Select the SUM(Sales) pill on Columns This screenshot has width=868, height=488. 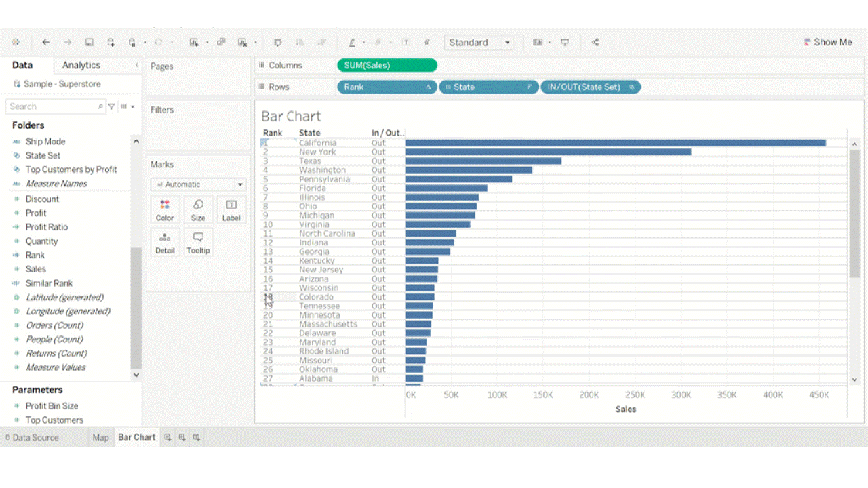[x=387, y=66]
